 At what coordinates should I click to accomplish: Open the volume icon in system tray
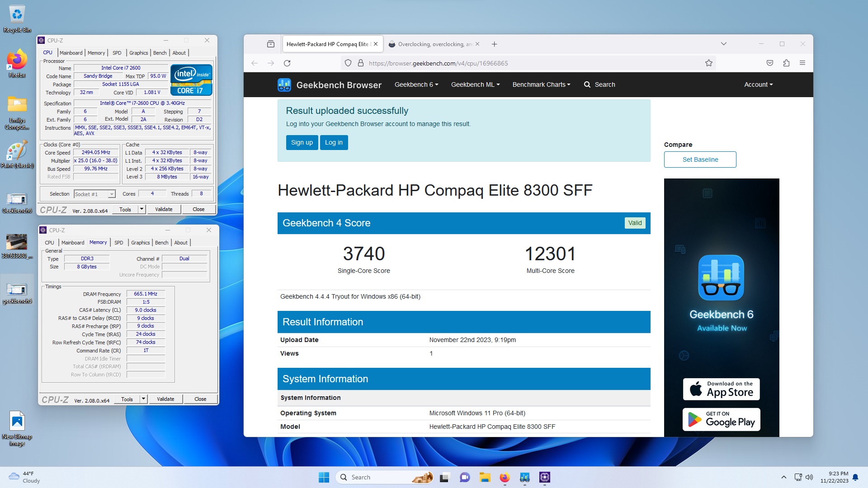(x=809, y=477)
